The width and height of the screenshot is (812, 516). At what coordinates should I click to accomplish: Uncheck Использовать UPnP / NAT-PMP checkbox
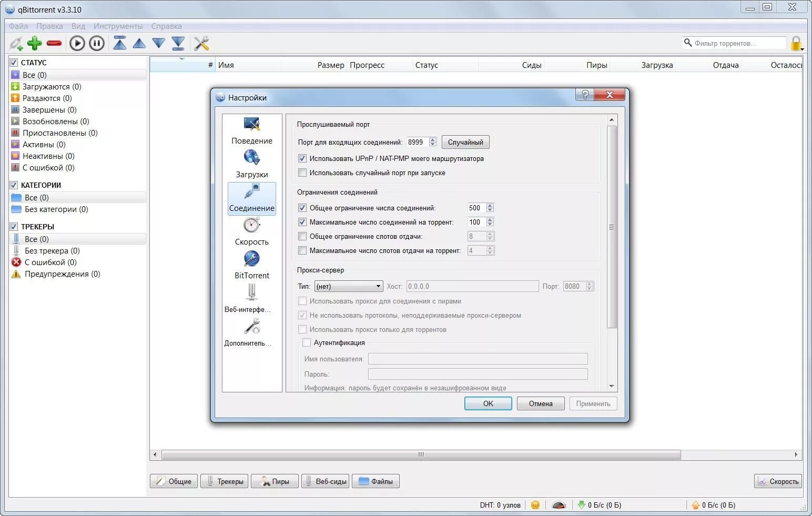coord(302,158)
